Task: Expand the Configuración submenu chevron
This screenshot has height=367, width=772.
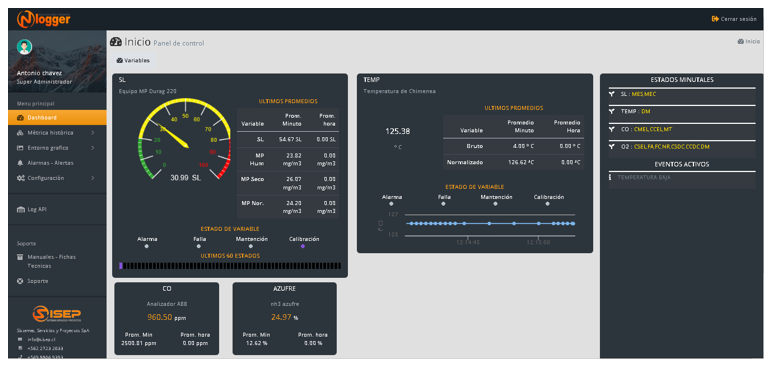Action: pos(93,178)
